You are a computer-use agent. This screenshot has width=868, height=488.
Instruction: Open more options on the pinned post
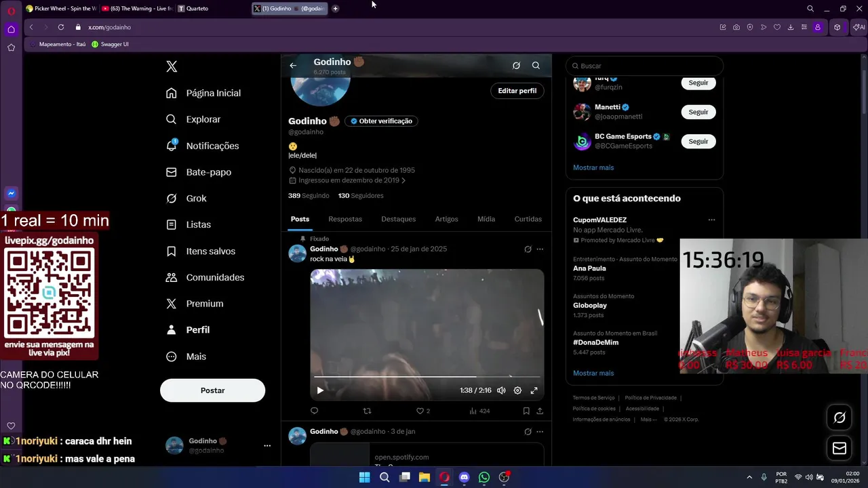540,249
